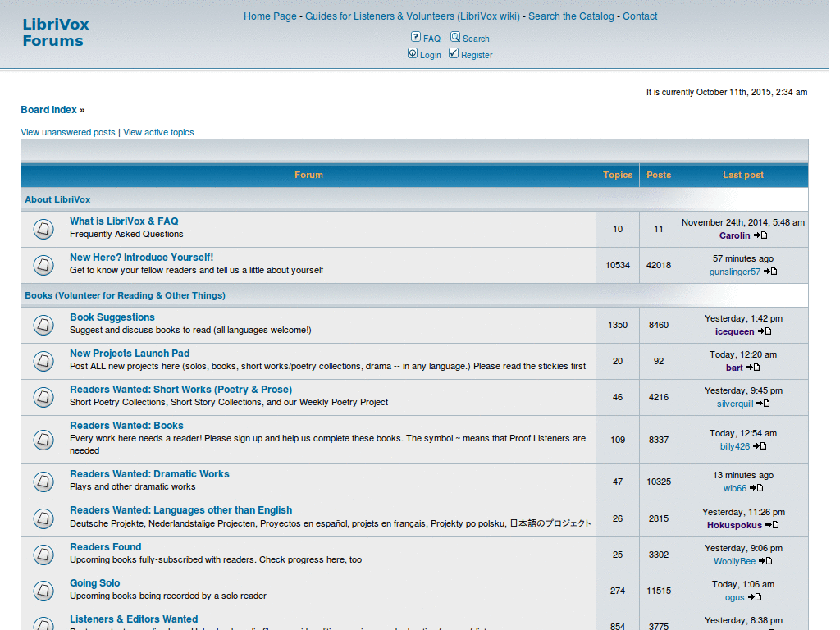This screenshot has width=840, height=630.
Task: Click the Search text link in header
Action: (x=476, y=39)
